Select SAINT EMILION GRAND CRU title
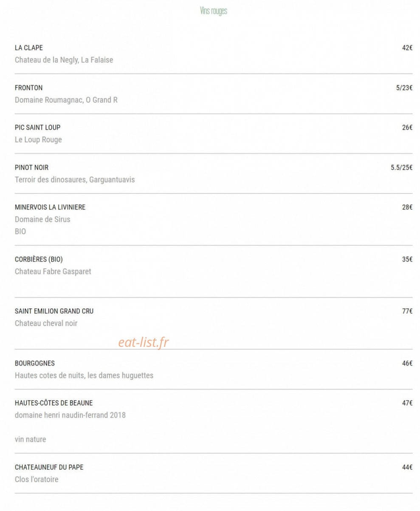420x511 pixels. 54,311
